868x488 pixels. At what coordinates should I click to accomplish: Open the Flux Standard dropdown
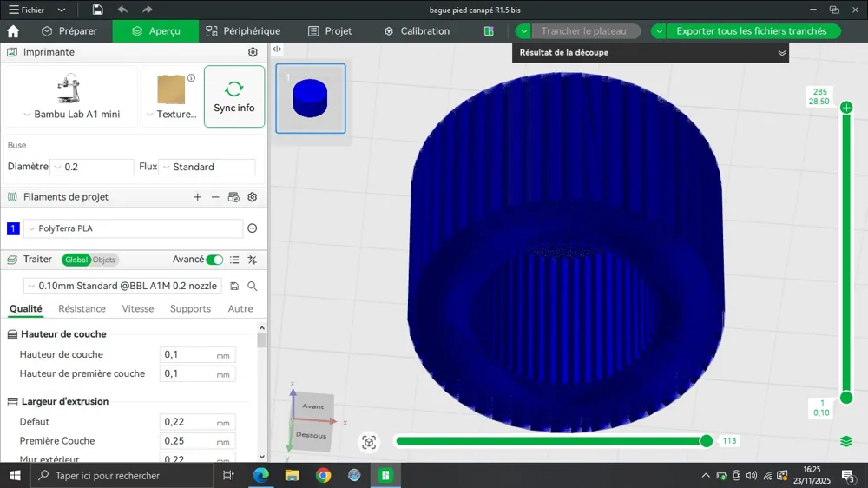[207, 167]
